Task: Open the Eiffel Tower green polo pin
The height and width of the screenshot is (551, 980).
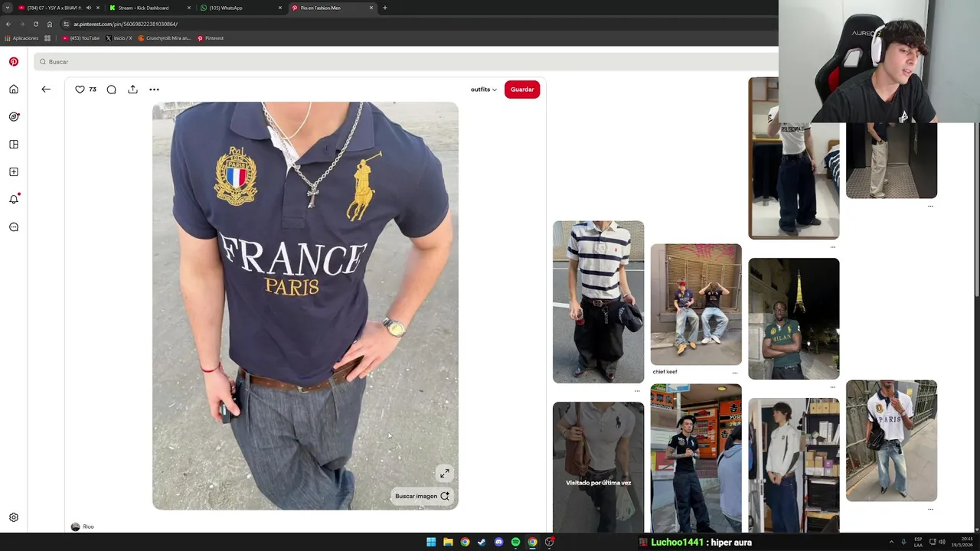Action: 793,318
